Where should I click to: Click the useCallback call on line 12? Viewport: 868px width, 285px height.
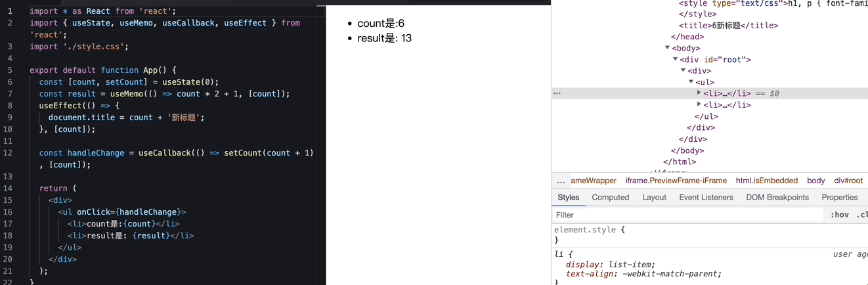(x=164, y=153)
